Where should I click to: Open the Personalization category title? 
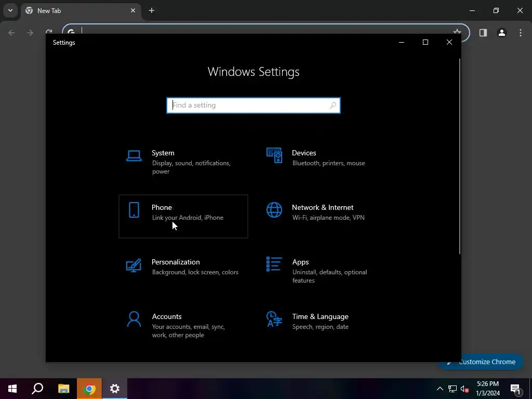click(176, 262)
